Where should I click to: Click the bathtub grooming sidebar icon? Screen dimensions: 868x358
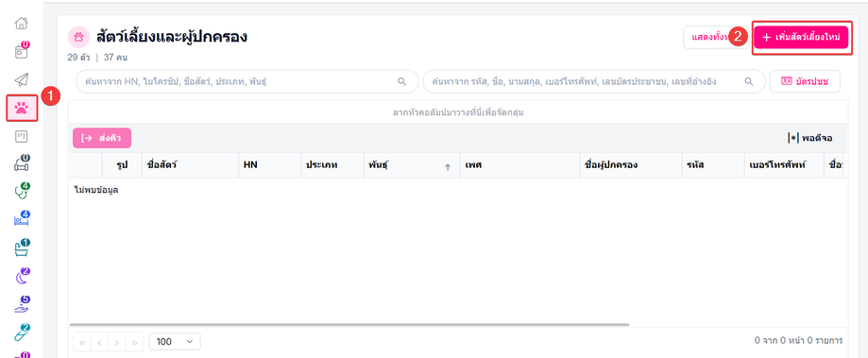click(x=21, y=247)
